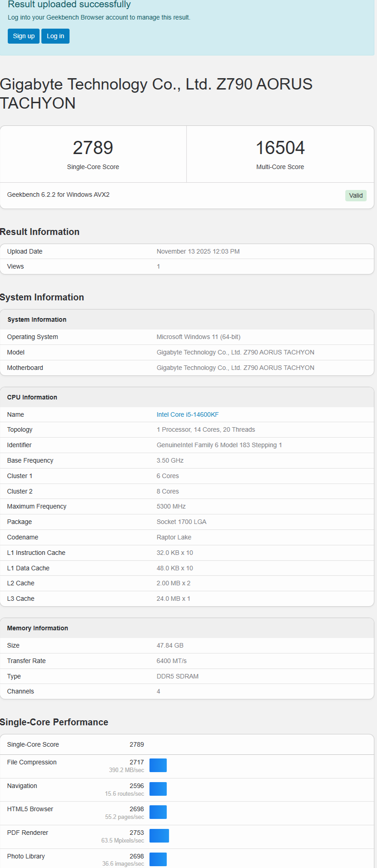Select the CPU Information table header
The height and width of the screenshot is (868, 377).
(x=32, y=397)
